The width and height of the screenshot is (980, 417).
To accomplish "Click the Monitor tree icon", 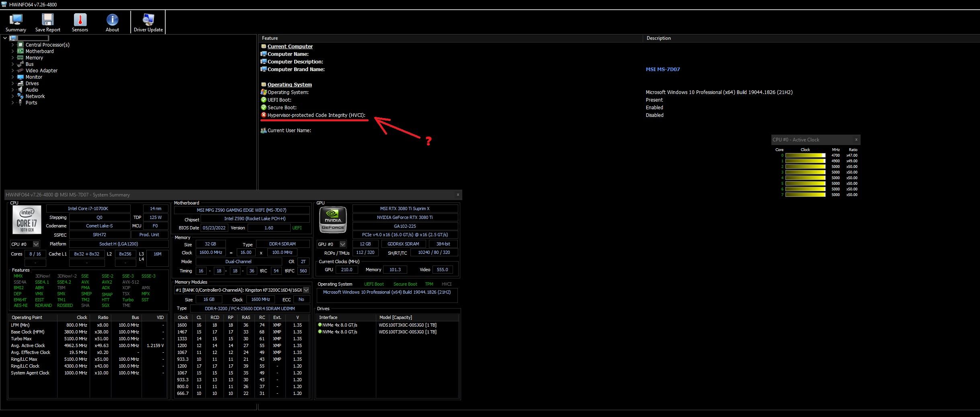I will pos(20,77).
